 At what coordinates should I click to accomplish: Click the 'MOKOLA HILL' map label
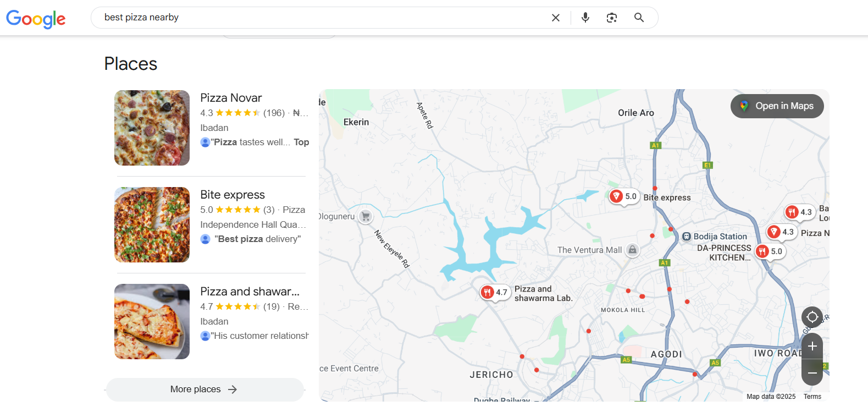pyautogui.click(x=623, y=310)
